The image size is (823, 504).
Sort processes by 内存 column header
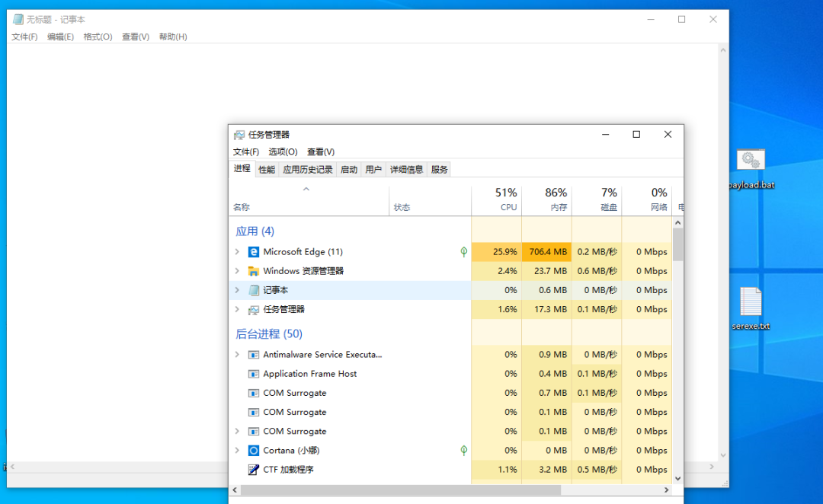pos(546,199)
